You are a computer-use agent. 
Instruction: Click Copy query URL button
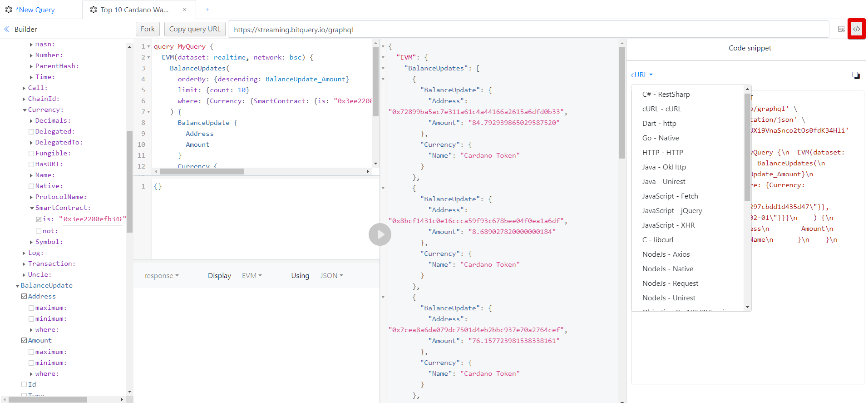point(195,29)
